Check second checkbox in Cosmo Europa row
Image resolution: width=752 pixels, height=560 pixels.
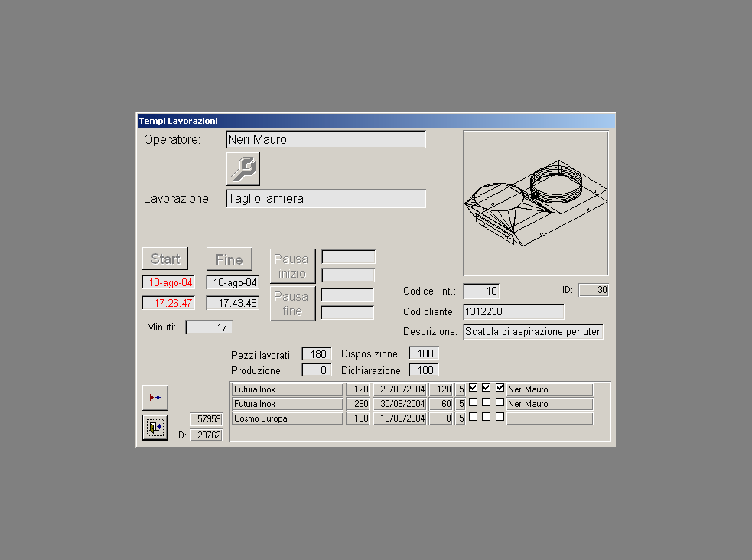coord(487,417)
